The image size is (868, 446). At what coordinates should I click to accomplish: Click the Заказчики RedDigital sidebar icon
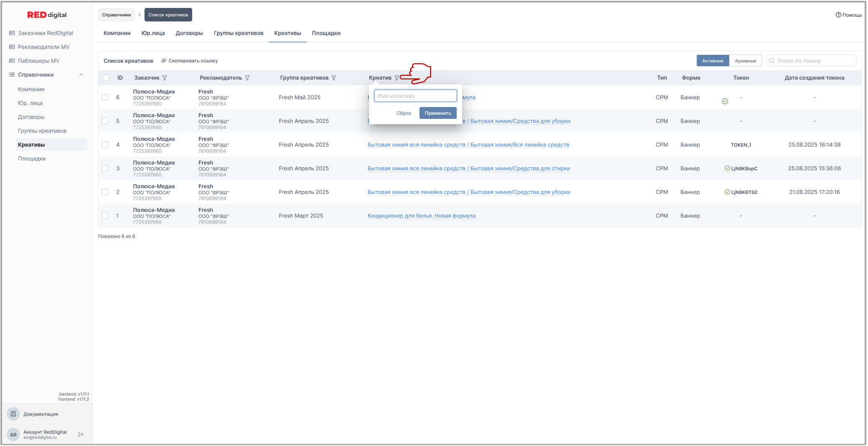tap(12, 33)
